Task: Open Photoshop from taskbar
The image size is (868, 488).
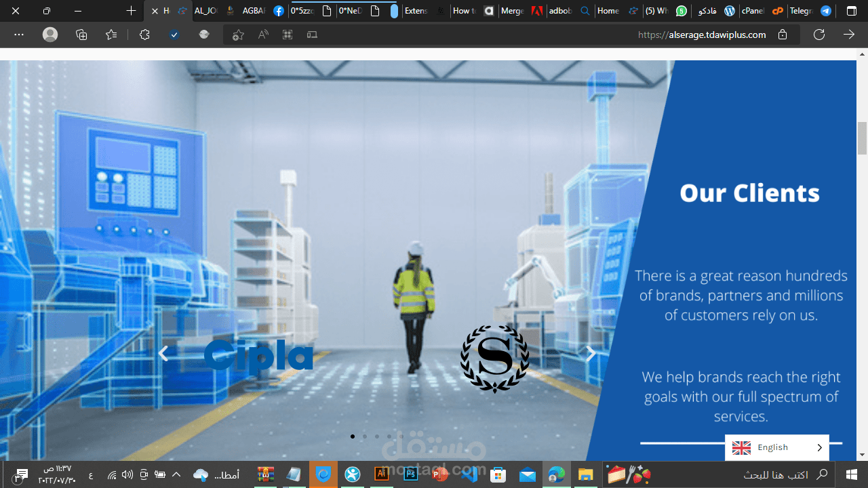Action: (x=411, y=474)
